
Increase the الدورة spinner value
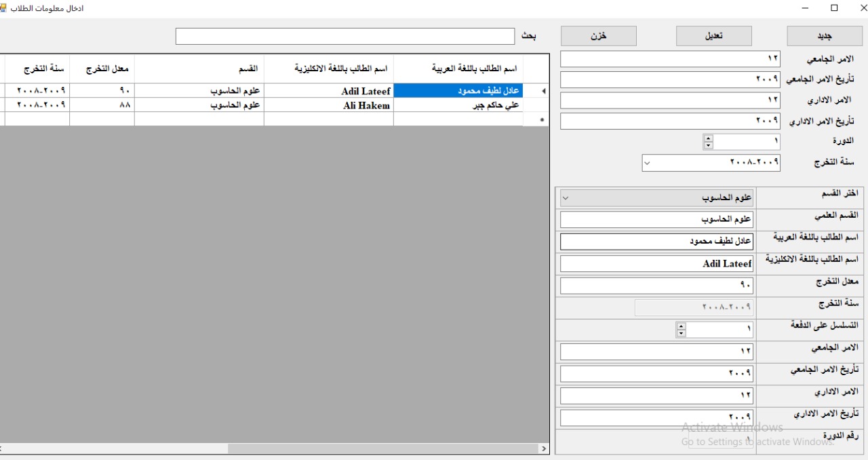click(709, 138)
